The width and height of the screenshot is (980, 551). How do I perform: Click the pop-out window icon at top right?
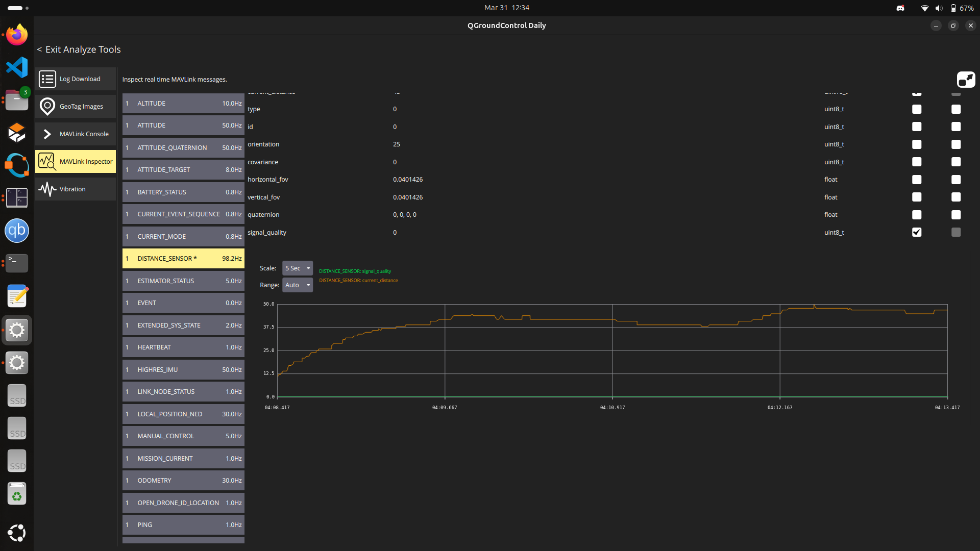(x=965, y=80)
